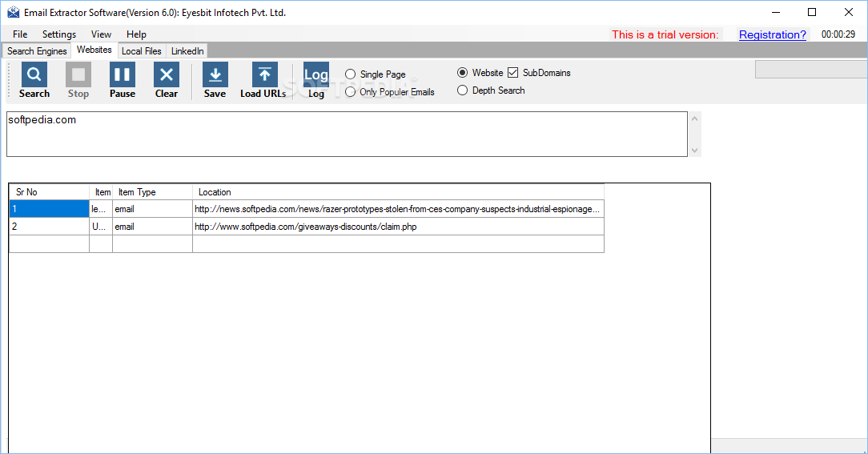Click the Item column header
This screenshot has height=454, width=868.
pyautogui.click(x=102, y=192)
